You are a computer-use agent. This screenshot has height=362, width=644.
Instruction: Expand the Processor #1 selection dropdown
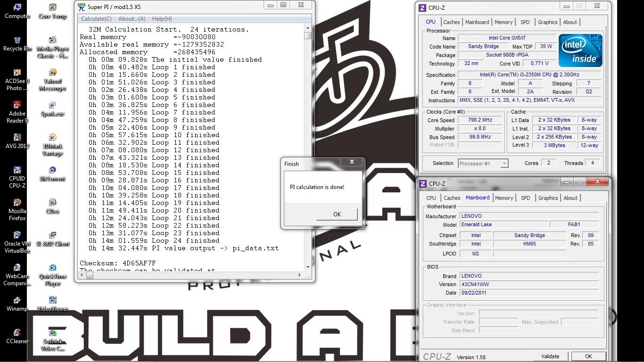[504, 164]
